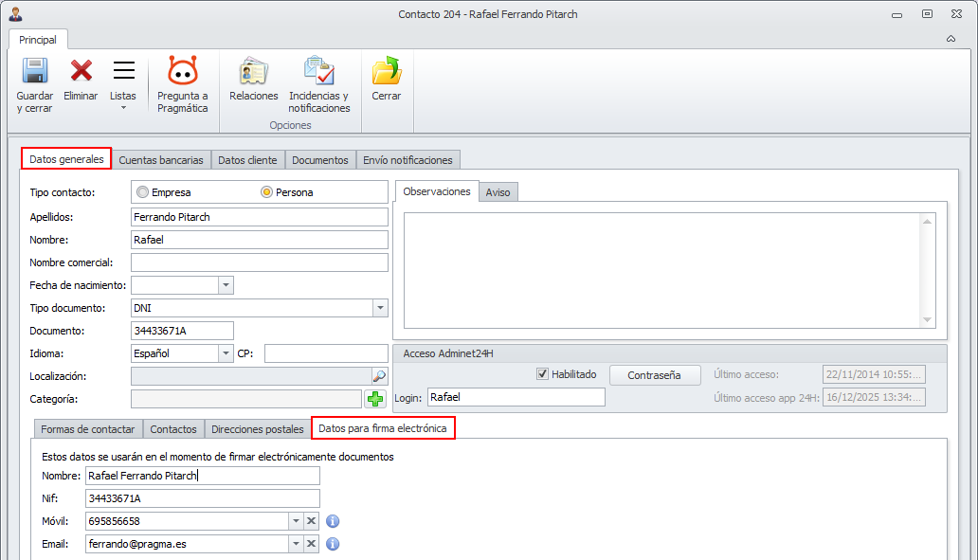Expand the Fecha de nacimiento date dropdown
Viewport: 978px width, 560px height.
pyautogui.click(x=226, y=285)
